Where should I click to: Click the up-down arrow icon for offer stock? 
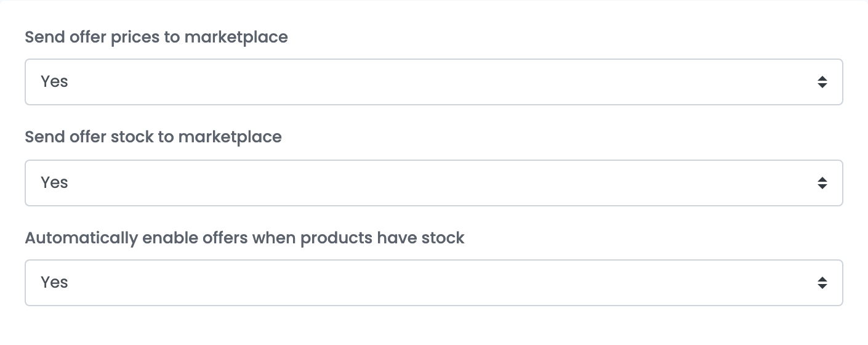pyautogui.click(x=822, y=183)
